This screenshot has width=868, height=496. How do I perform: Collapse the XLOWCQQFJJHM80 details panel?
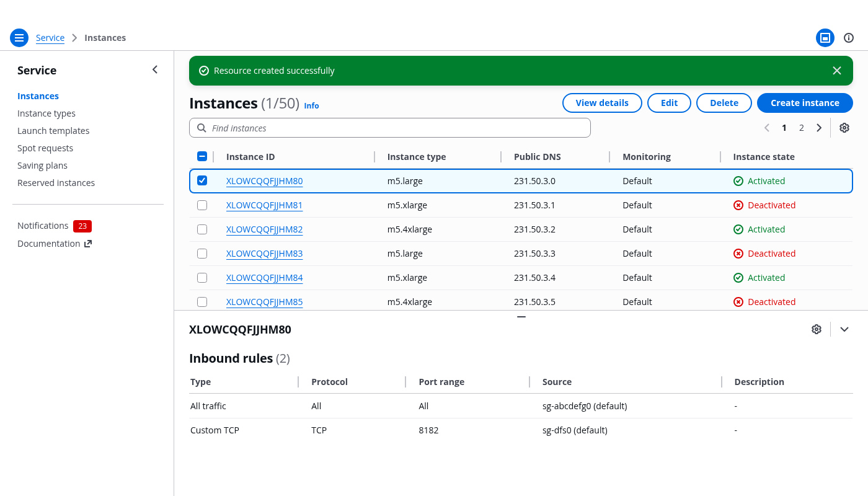point(844,329)
